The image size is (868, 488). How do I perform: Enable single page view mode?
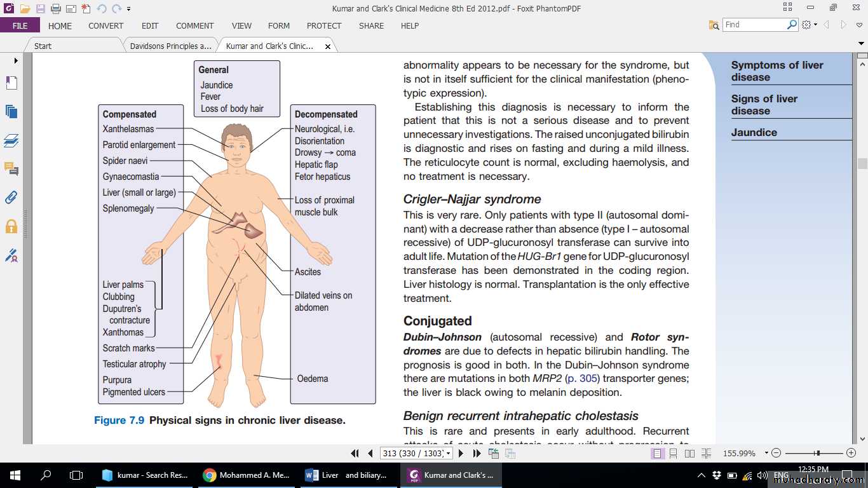pyautogui.click(x=656, y=453)
